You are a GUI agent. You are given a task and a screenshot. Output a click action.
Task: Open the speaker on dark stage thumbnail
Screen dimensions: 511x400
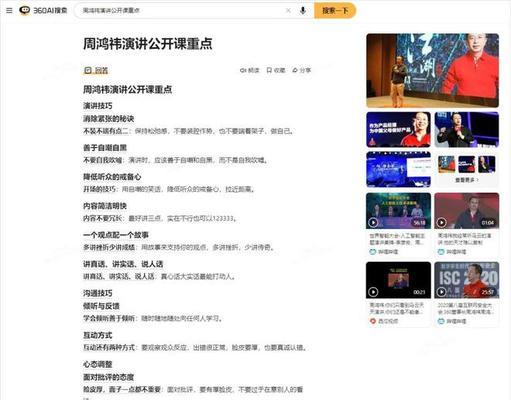point(467,130)
